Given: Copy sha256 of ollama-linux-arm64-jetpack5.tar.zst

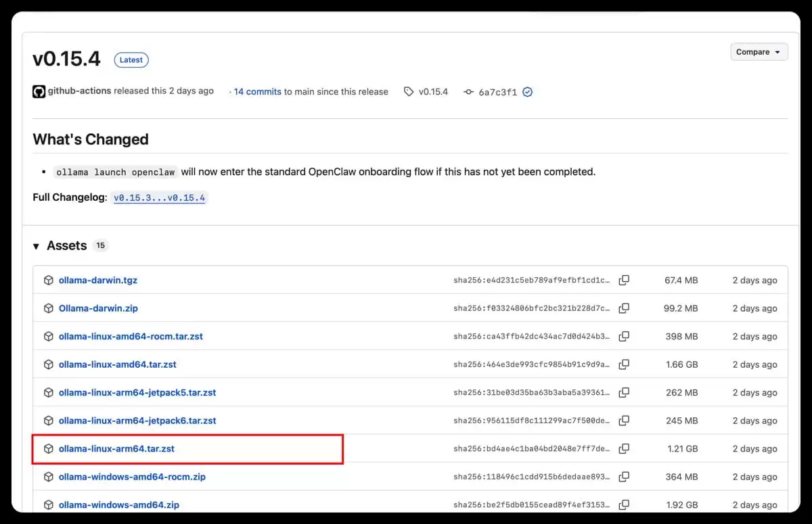Looking at the screenshot, I should (x=624, y=392).
